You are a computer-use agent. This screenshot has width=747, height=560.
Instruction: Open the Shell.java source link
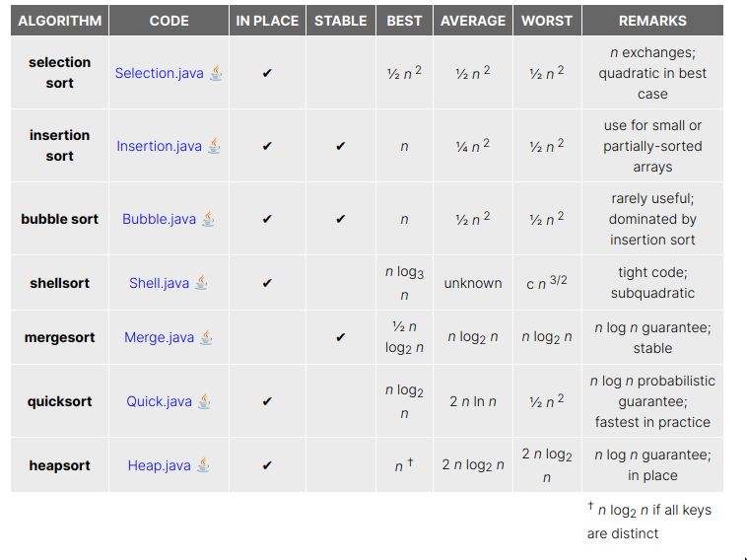(x=159, y=283)
